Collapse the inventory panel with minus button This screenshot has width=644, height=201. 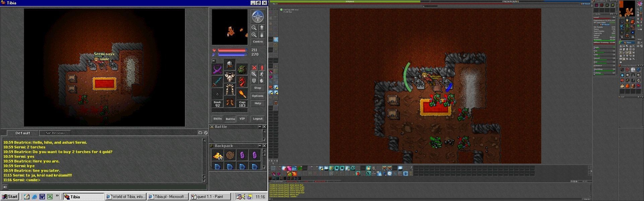(x=214, y=61)
